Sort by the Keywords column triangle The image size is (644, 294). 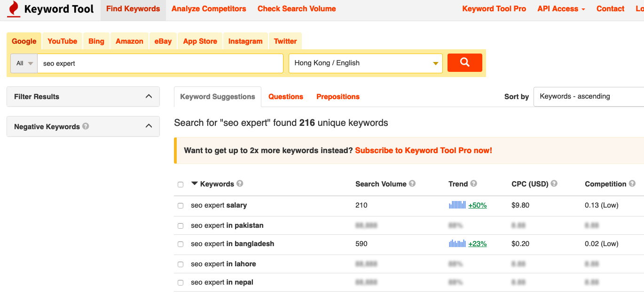pos(195,184)
